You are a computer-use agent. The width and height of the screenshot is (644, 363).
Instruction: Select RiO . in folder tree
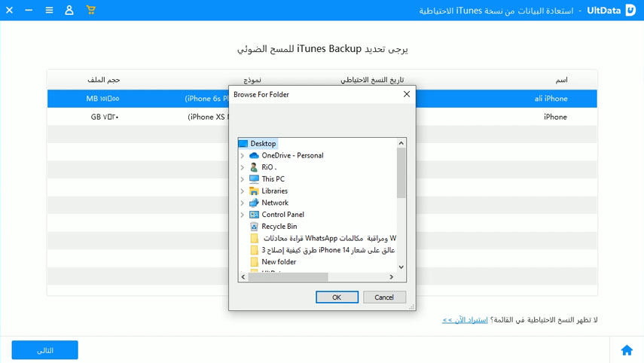pyautogui.click(x=269, y=167)
